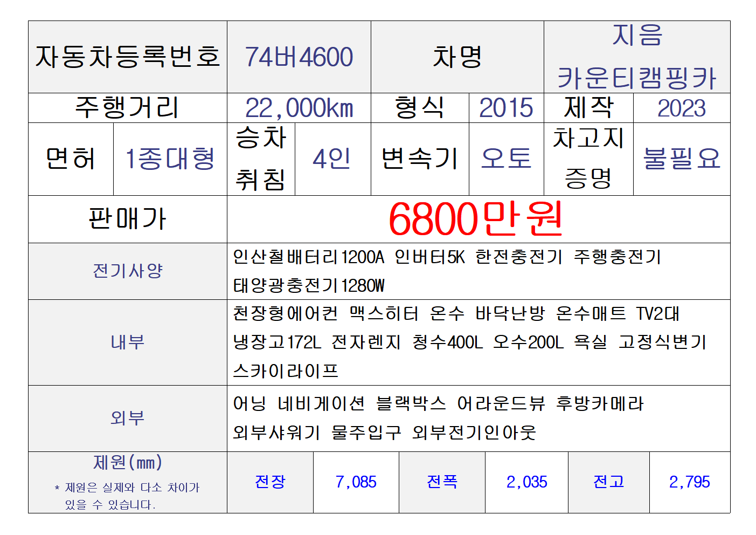Click the red 6800만원 sale price
756x535 pixels.
(x=475, y=219)
